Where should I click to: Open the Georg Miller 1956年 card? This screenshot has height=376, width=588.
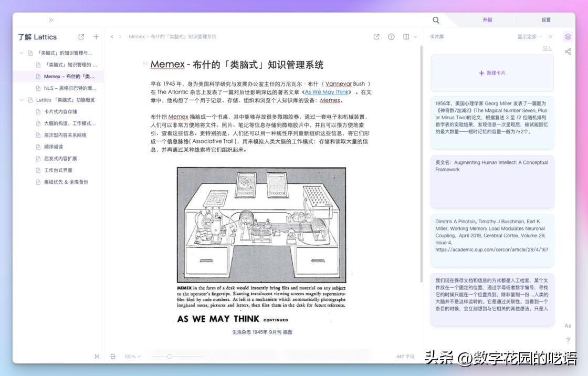pos(492,122)
